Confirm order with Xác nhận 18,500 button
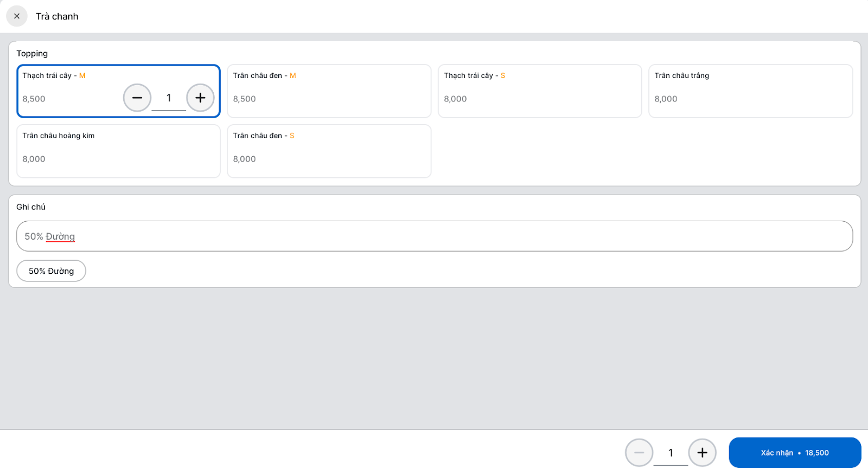This screenshot has width=868, height=476. coord(795,453)
